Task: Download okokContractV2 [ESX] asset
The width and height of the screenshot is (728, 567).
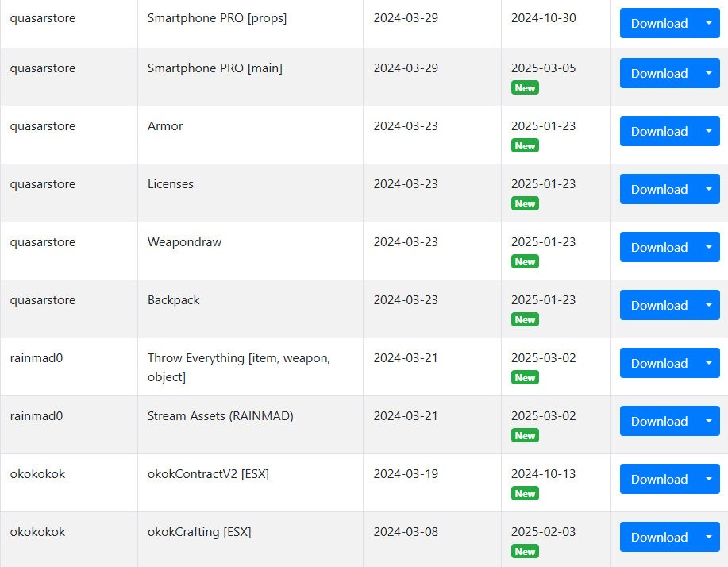Action: (659, 479)
